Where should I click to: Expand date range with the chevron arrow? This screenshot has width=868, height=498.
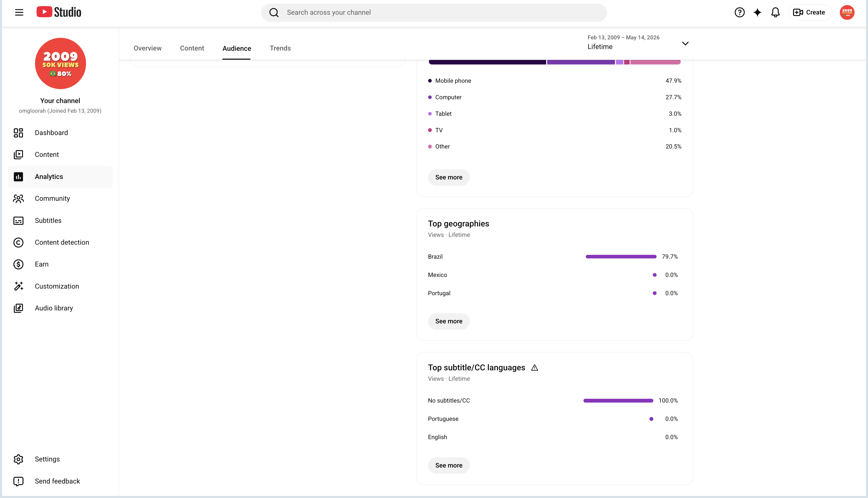[x=685, y=43]
